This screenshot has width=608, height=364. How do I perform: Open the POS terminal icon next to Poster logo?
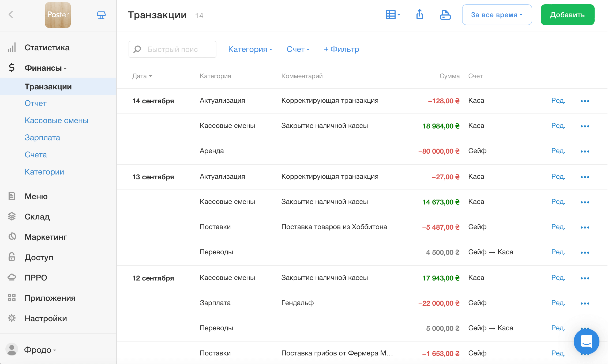(101, 15)
